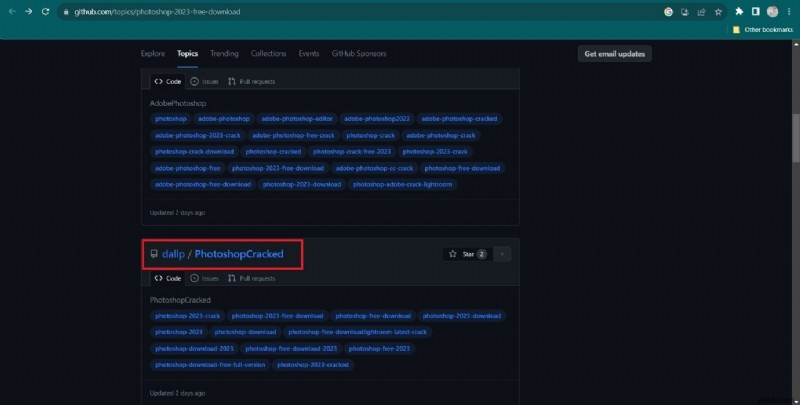Open the Events nav item
Screen dimensions: 800x405
309,54
